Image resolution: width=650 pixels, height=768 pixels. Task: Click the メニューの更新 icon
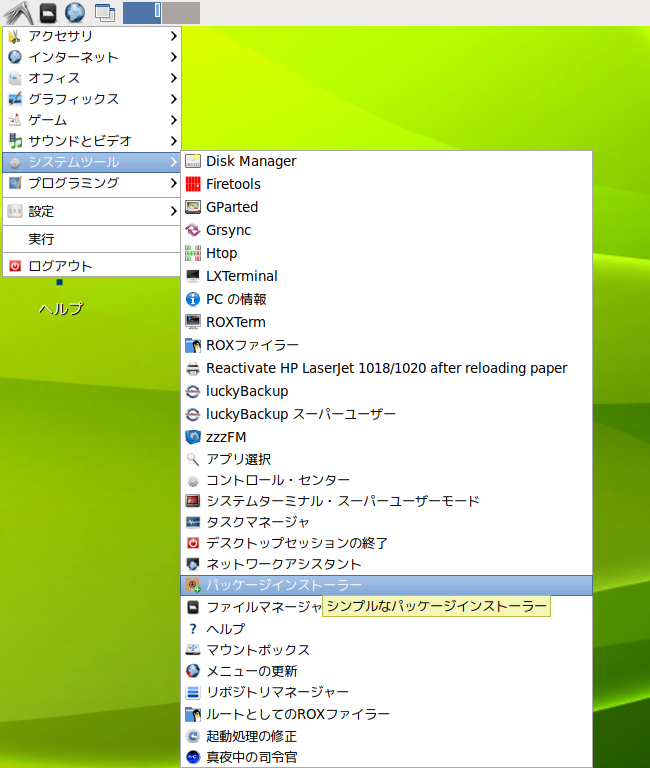(193, 671)
